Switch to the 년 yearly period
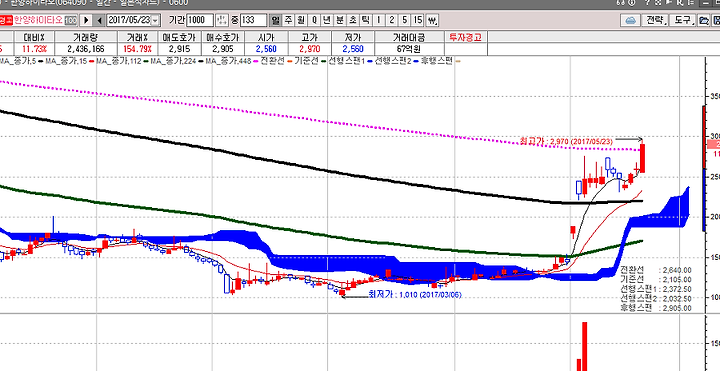The height and width of the screenshot is (371, 720). 326,21
